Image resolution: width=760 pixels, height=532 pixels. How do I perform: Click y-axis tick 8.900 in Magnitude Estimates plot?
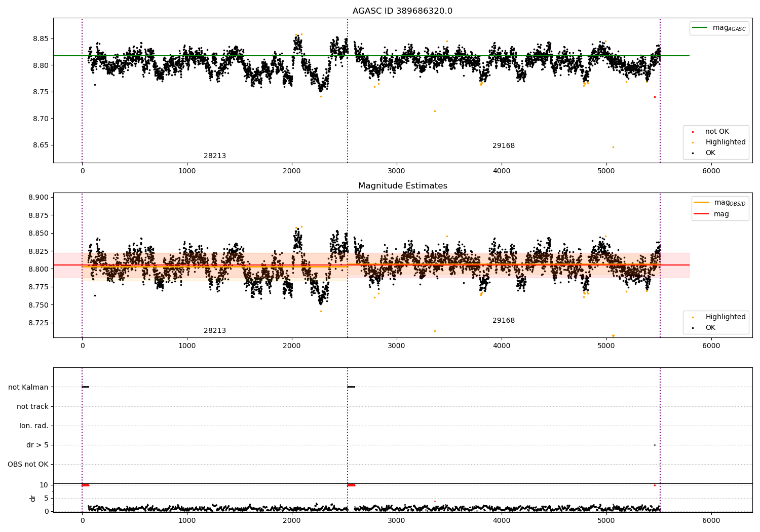pos(39,198)
